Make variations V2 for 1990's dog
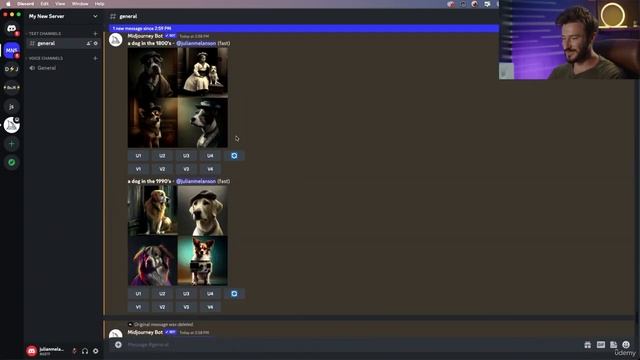Screen dimensions: 640x360 162,307
